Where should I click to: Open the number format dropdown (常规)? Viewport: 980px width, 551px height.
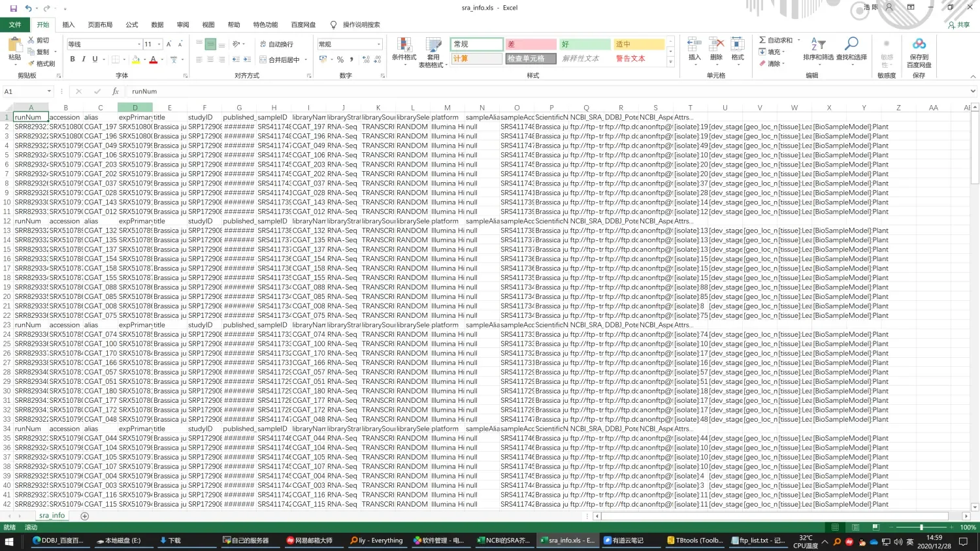378,44
